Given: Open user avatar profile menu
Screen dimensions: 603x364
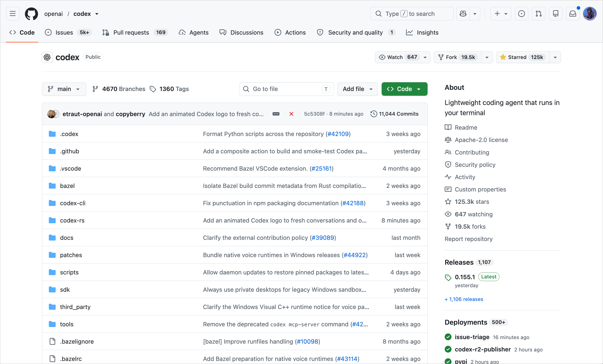Looking at the screenshot, I should click(x=590, y=14).
